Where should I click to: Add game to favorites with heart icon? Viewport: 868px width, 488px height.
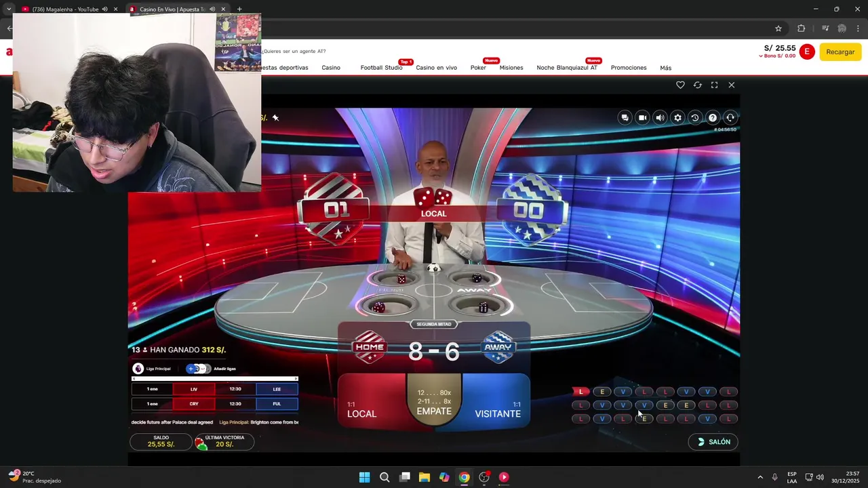(x=680, y=85)
